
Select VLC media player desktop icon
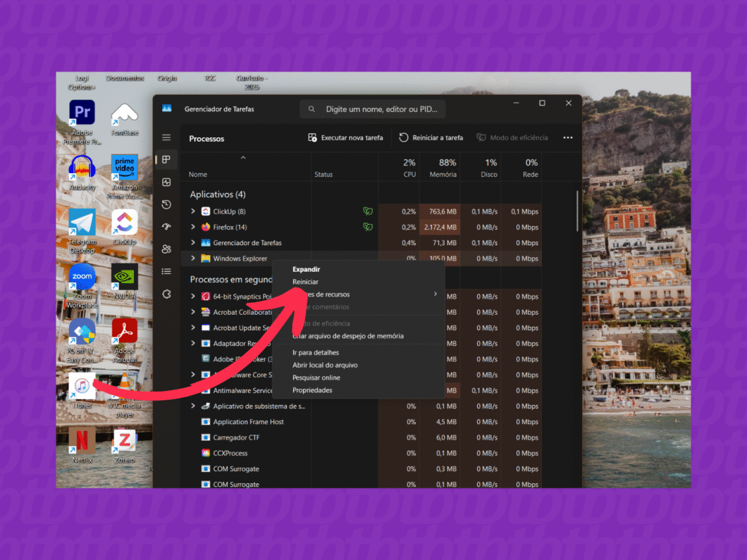[x=125, y=394]
